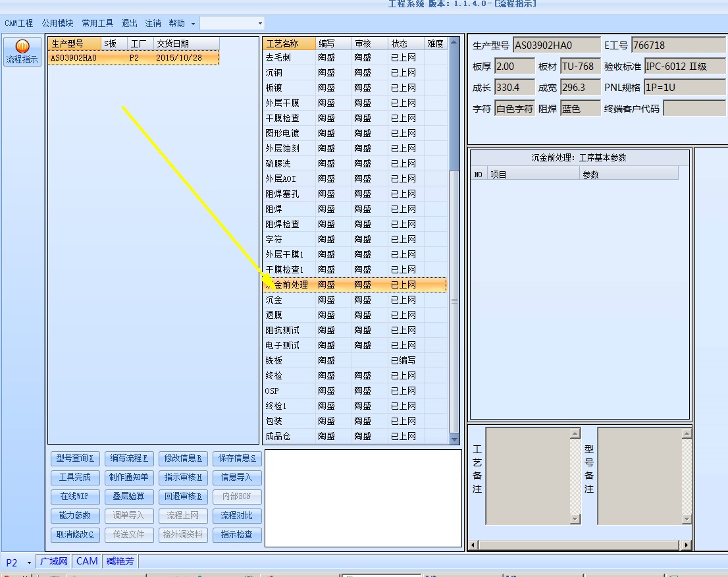Image resolution: width=728 pixels, height=577 pixels.
Task: Expand the menu bar overflow arrow next to 帮助
Action: coord(193,24)
